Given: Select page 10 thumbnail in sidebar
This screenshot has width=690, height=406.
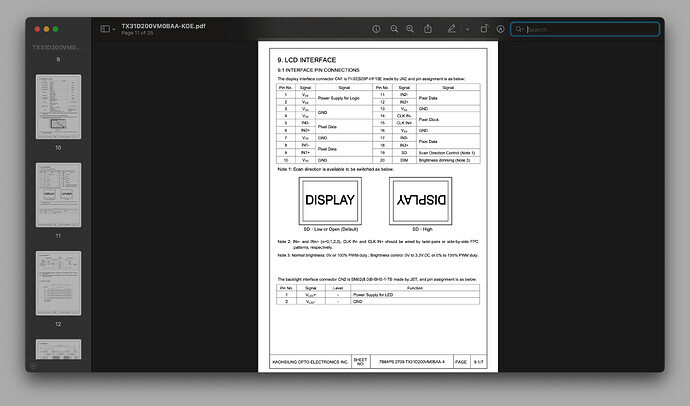Looking at the screenshot, I should tap(58, 105).
